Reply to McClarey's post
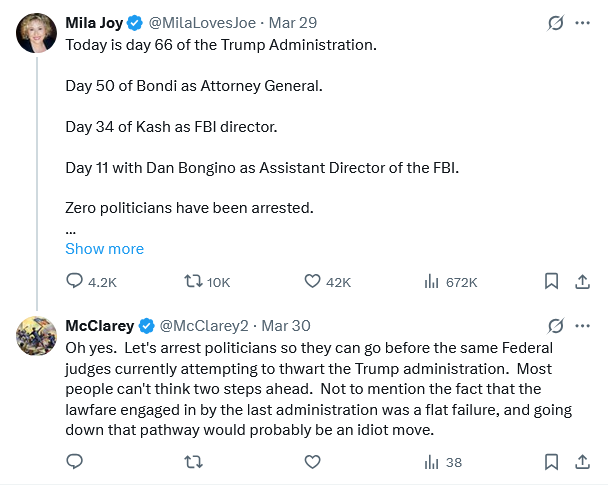This screenshot has height=487, width=609. click(x=75, y=462)
